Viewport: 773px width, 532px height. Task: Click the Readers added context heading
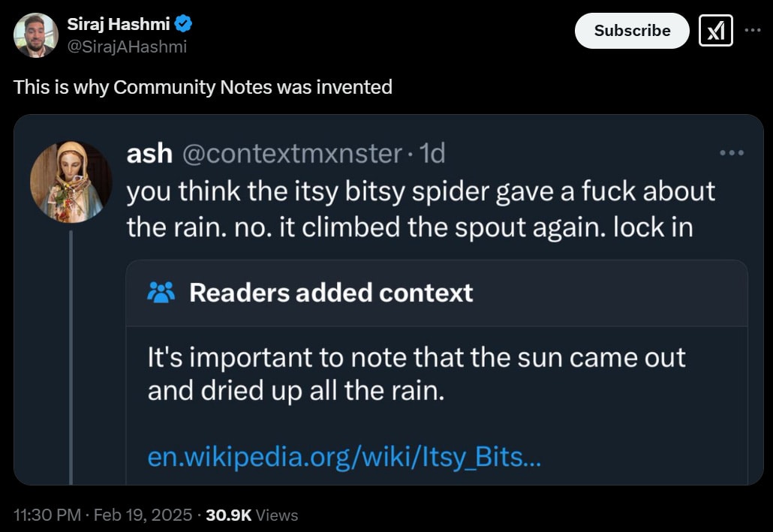coord(331,293)
